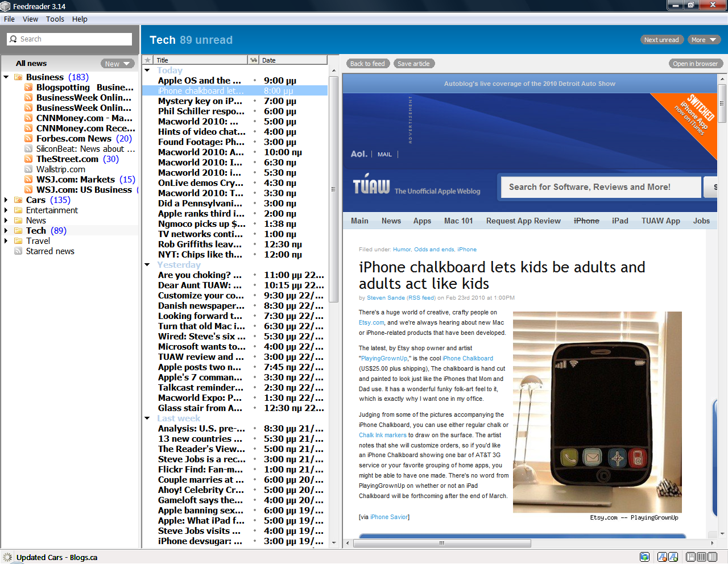Click Open in browser button
Image resolution: width=728 pixels, height=564 pixels.
pos(696,64)
